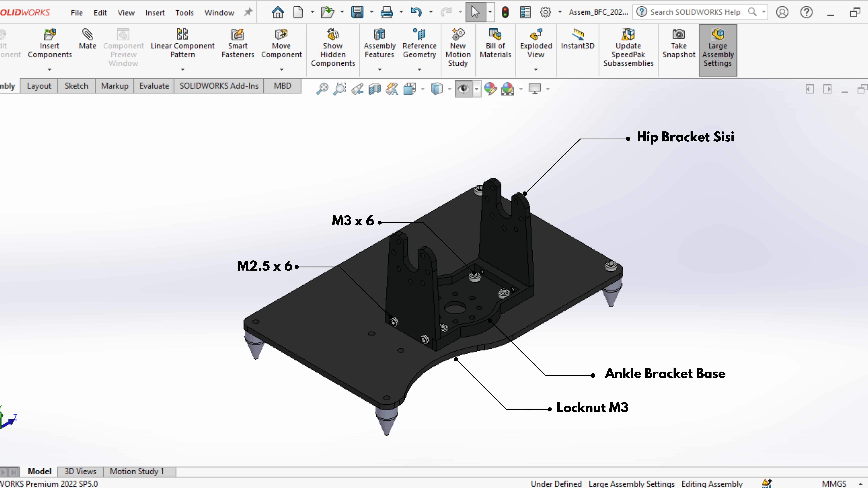Save the assembly

tap(357, 12)
